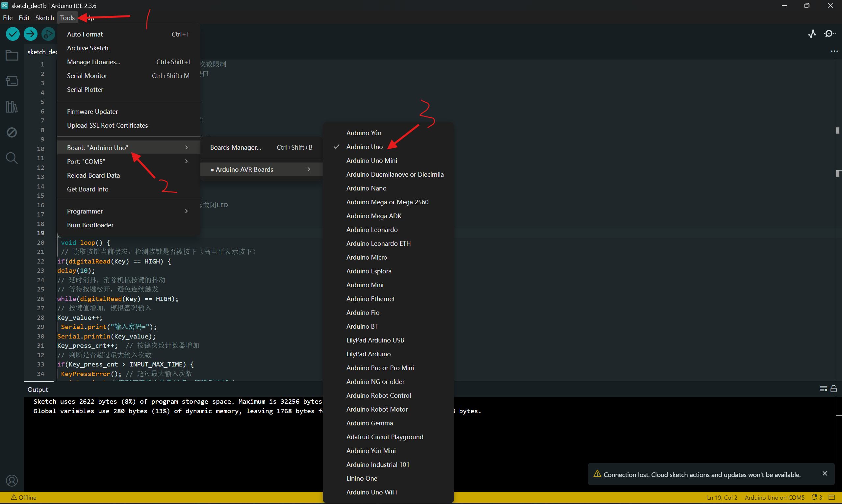Click the notifications bell in status bar

[814, 497]
